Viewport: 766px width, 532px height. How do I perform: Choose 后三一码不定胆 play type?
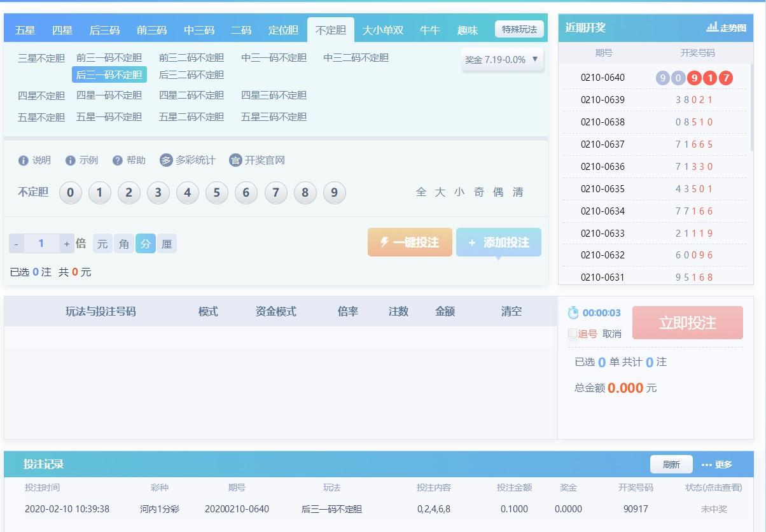click(109, 74)
